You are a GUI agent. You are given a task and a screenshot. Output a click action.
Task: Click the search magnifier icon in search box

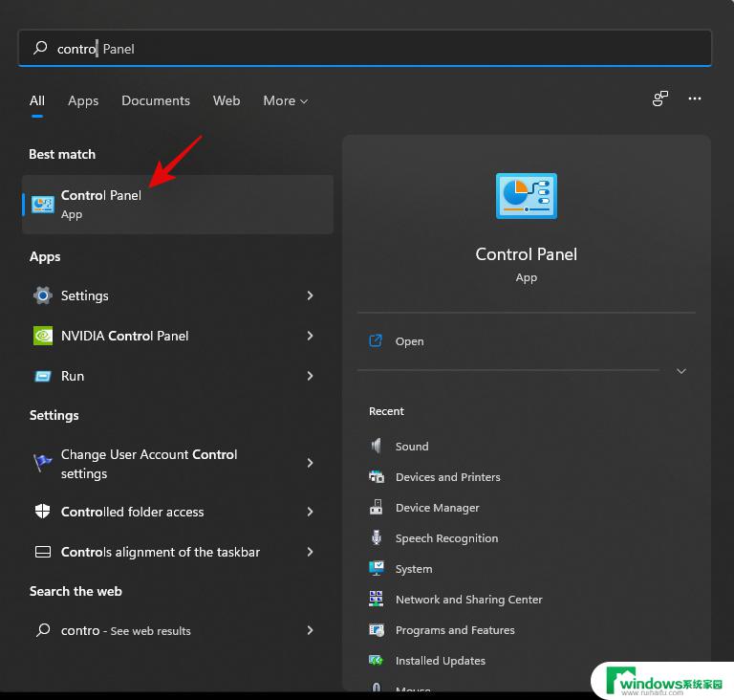[41, 48]
